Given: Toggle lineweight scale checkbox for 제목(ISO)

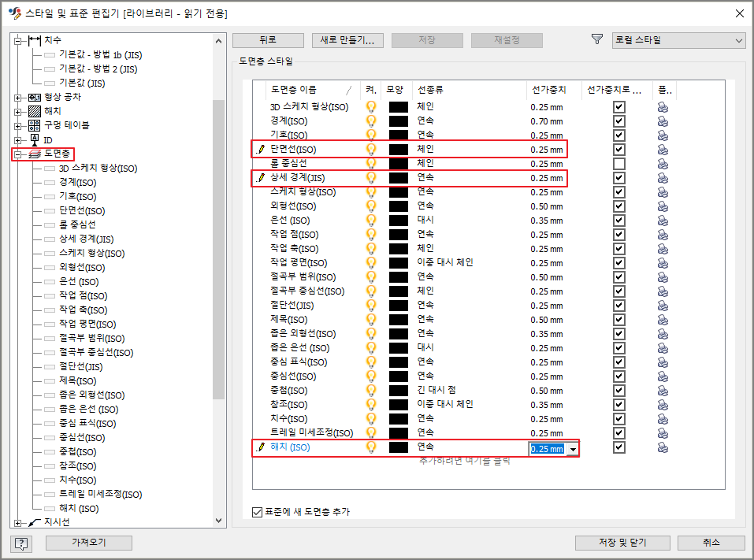Looking at the screenshot, I should pos(618,320).
